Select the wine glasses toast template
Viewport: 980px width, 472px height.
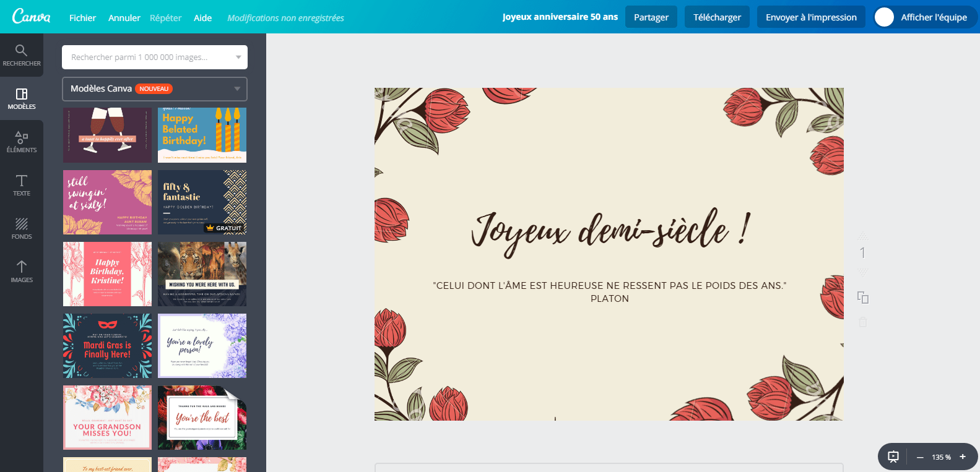click(107, 135)
